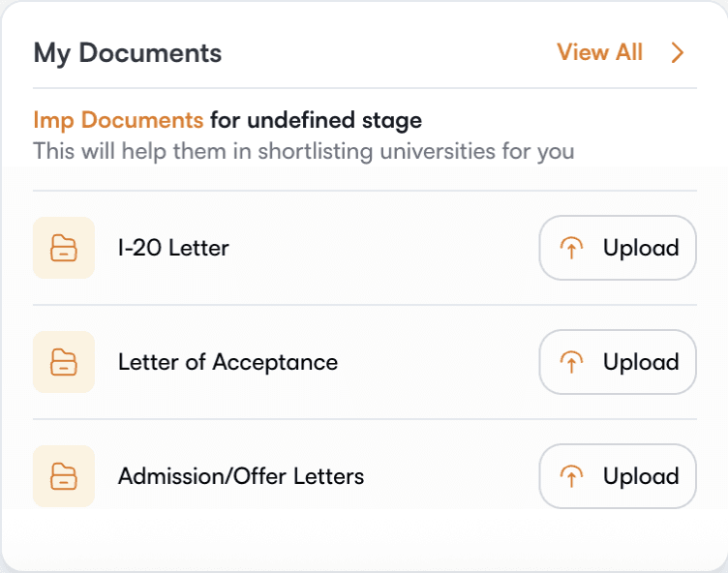
Task: Click the 'for undefined stage' text
Action: (316, 121)
